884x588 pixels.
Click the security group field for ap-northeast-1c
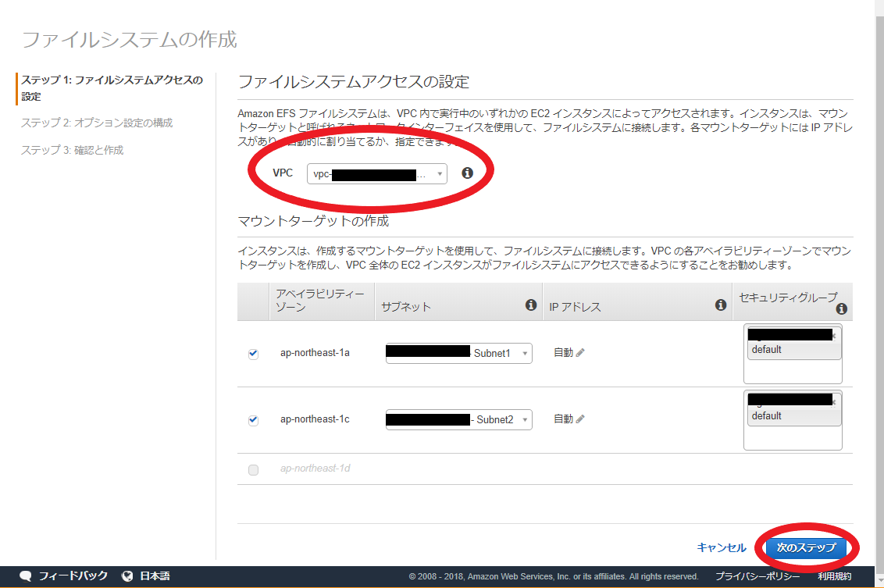793,420
